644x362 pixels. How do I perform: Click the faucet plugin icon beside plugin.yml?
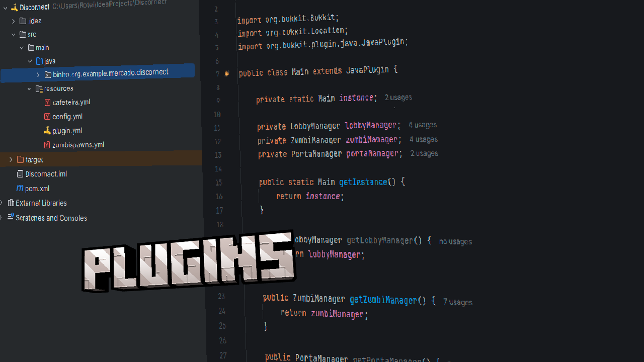coord(47,130)
